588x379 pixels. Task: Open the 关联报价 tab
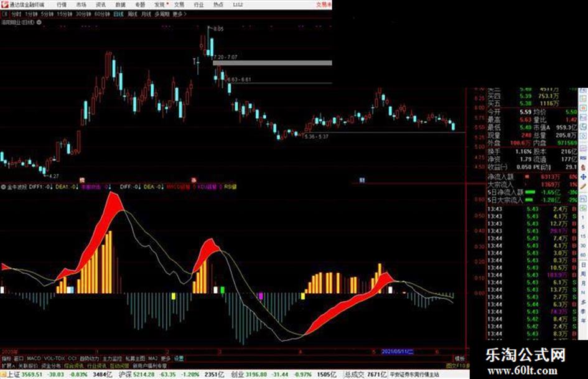(x=28, y=365)
